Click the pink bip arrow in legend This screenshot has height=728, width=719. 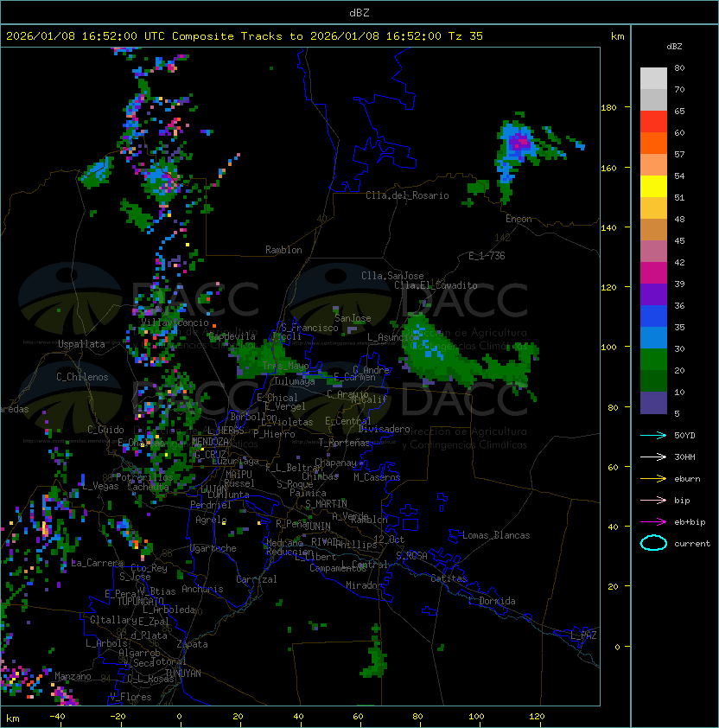tap(653, 500)
